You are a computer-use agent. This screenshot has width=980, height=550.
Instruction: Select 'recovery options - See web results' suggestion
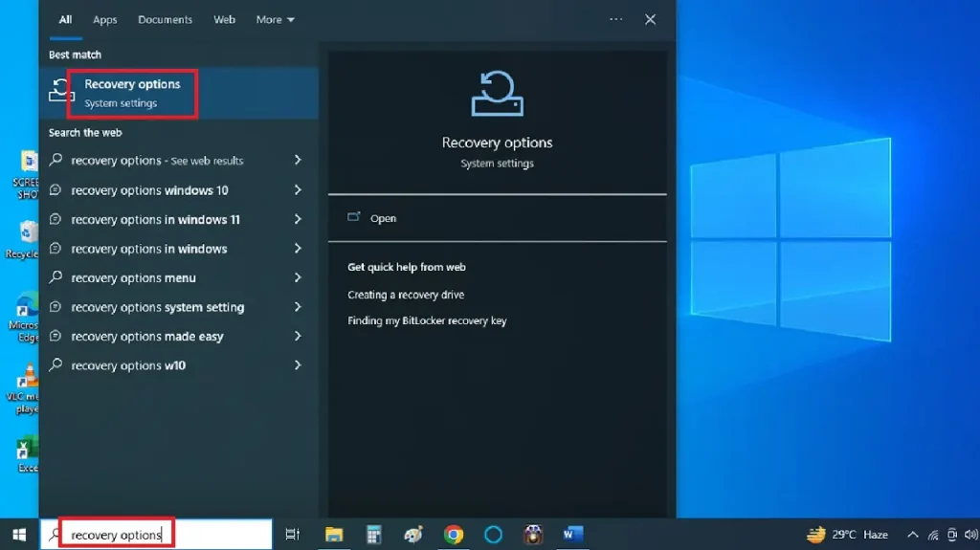coord(157,160)
